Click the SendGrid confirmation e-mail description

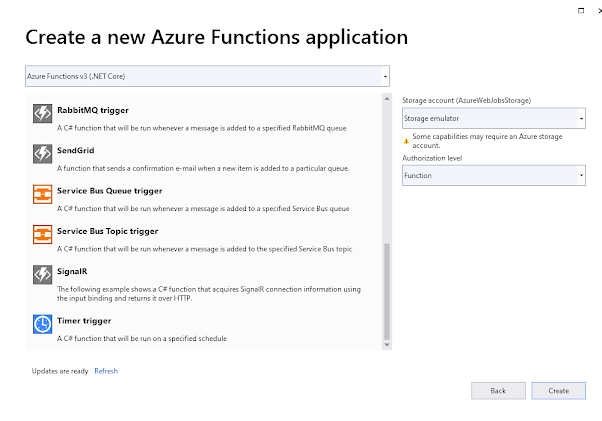coord(203,168)
